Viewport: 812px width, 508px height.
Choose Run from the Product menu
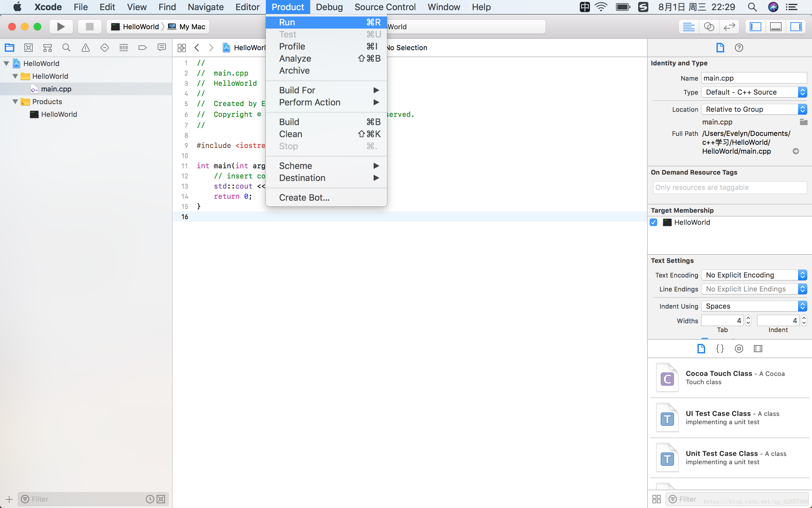[x=326, y=22]
